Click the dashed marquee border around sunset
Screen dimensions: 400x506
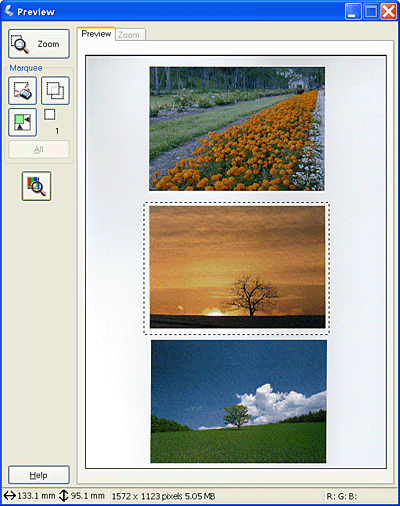(x=237, y=203)
